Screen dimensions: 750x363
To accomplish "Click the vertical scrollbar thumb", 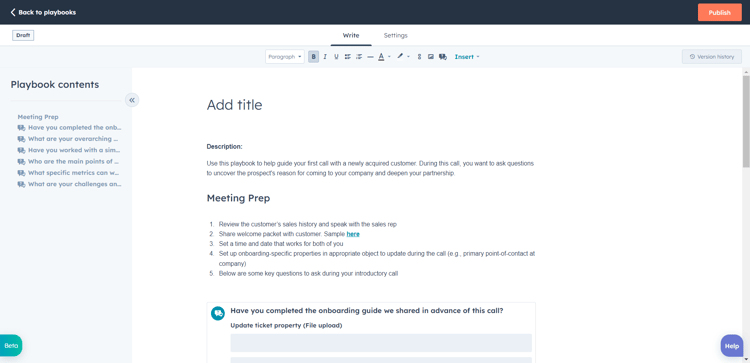I will [746, 121].
